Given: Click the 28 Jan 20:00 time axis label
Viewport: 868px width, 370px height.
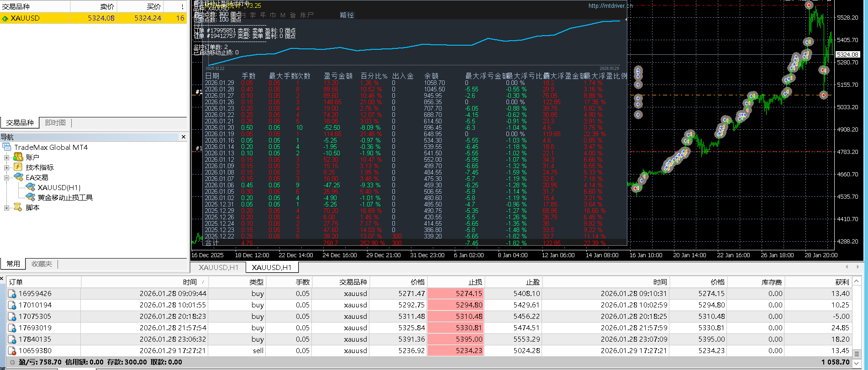Looking at the screenshot, I should (821, 255).
